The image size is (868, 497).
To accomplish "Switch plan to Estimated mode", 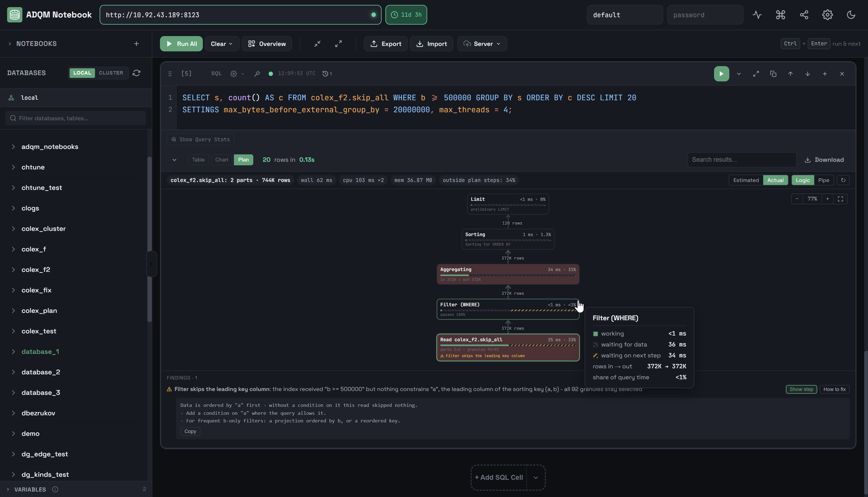I will tap(746, 180).
